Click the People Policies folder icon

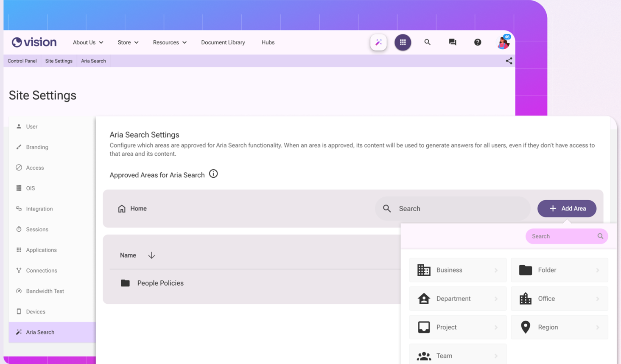125,283
